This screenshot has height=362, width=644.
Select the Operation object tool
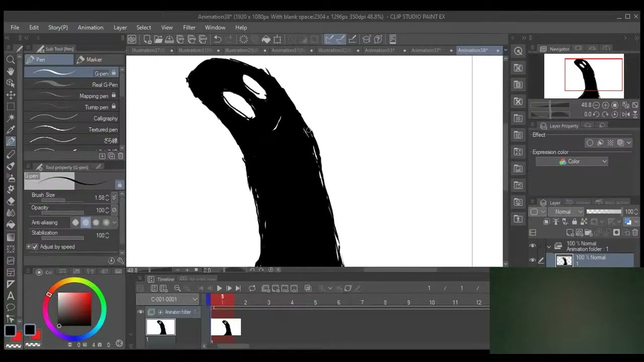pyautogui.click(x=10, y=83)
